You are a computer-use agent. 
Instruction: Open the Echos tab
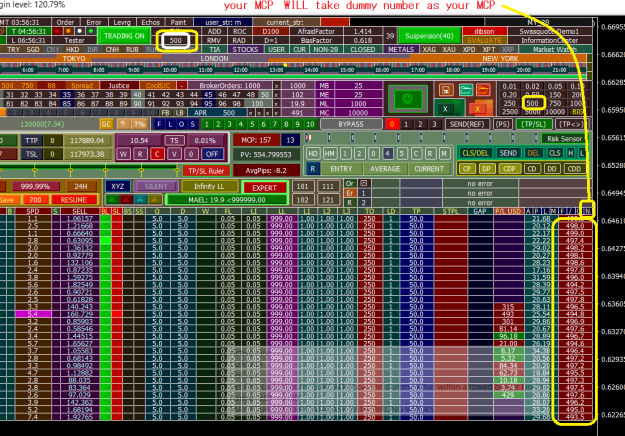click(150, 22)
